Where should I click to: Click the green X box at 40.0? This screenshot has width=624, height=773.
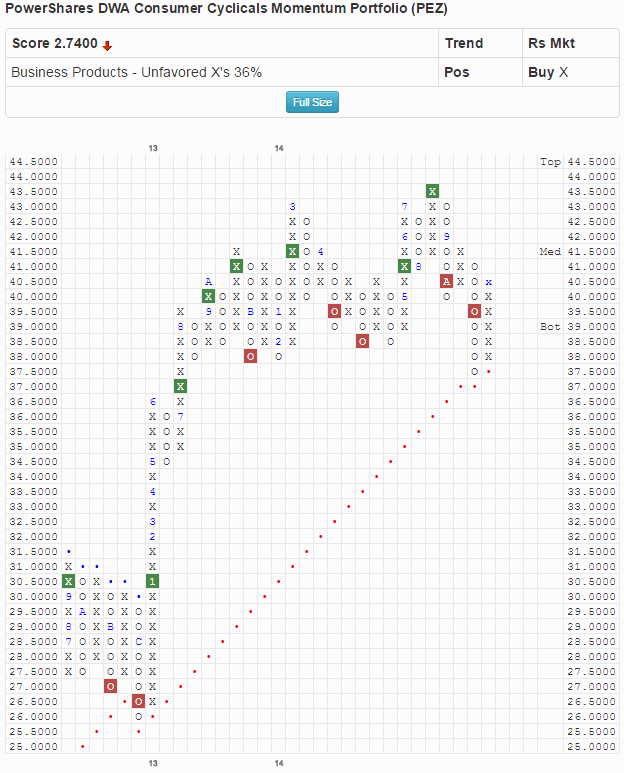(208, 296)
